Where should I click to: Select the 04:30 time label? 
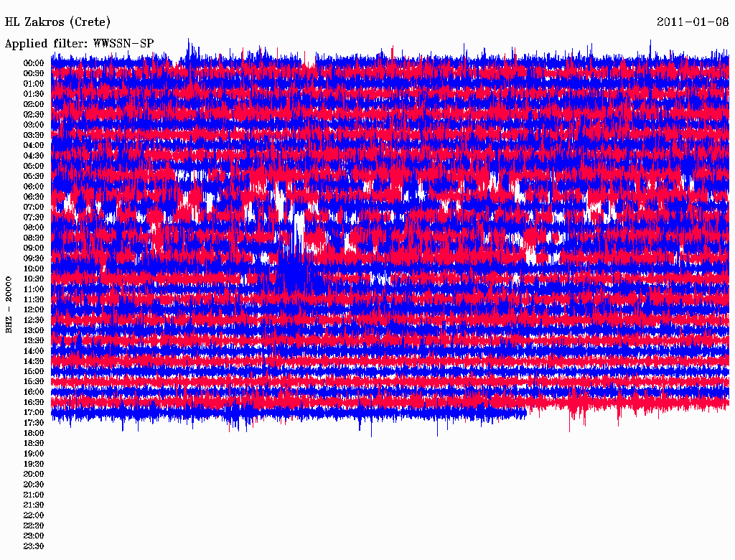[34, 156]
